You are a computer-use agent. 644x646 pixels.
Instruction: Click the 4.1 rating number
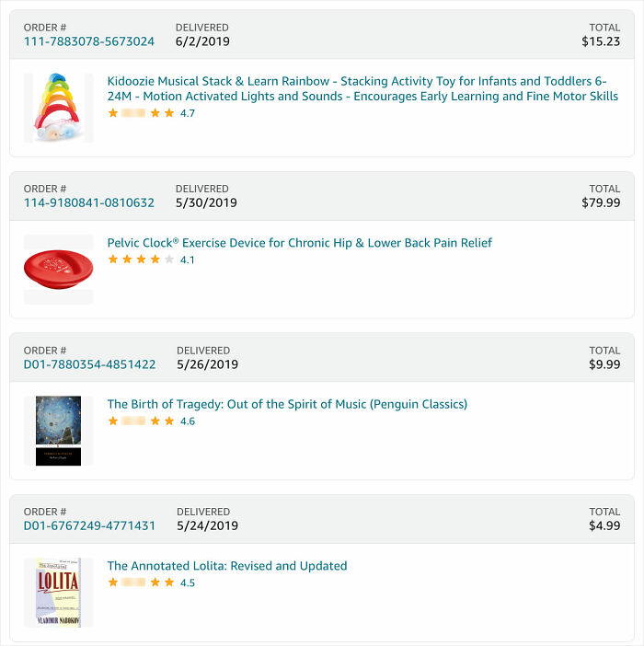point(188,260)
